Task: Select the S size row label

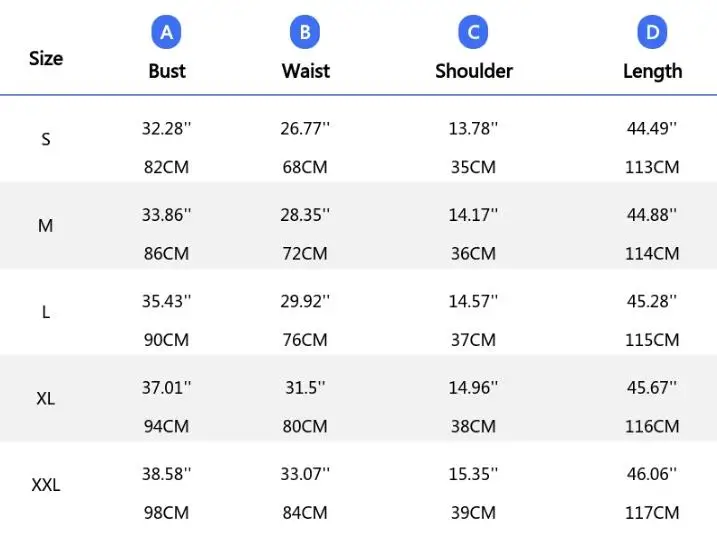Action: click(46, 140)
